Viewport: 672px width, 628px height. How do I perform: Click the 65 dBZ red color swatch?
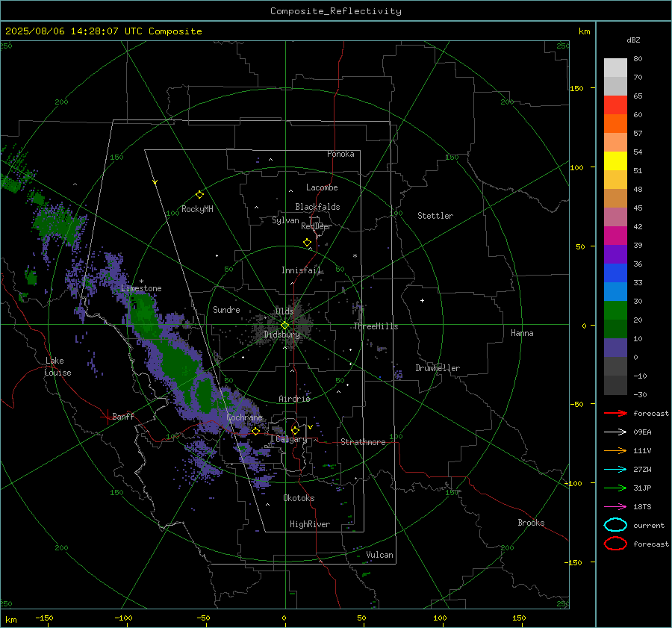pyautogui.click(x=615, y=105)
